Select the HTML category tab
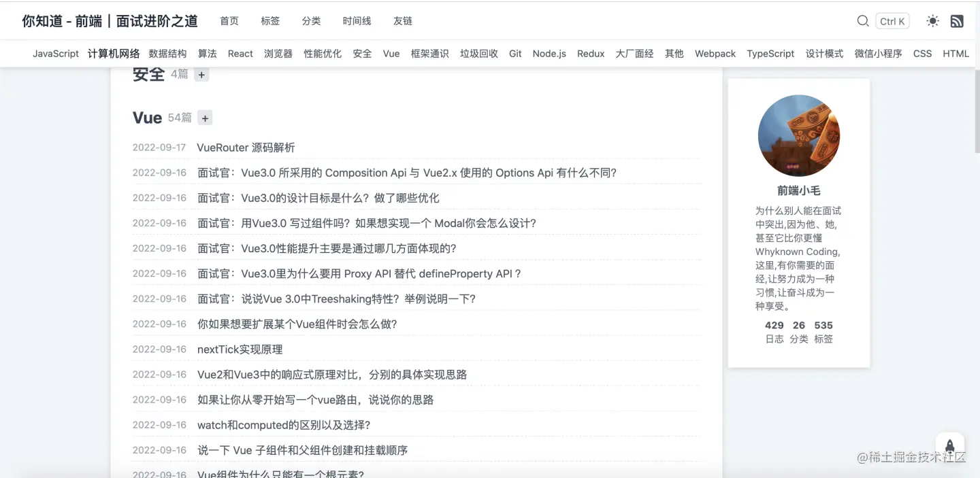 click(x=955, y=54)
